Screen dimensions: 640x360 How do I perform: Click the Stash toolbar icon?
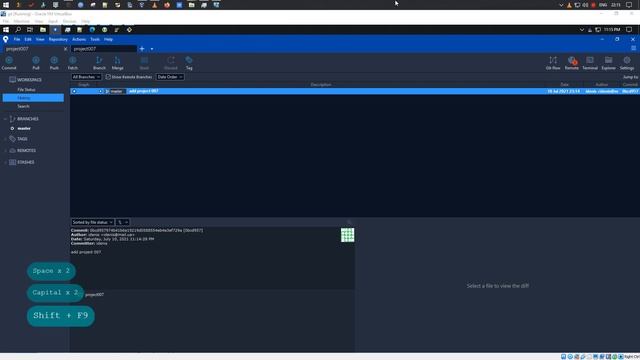point(144,63)
